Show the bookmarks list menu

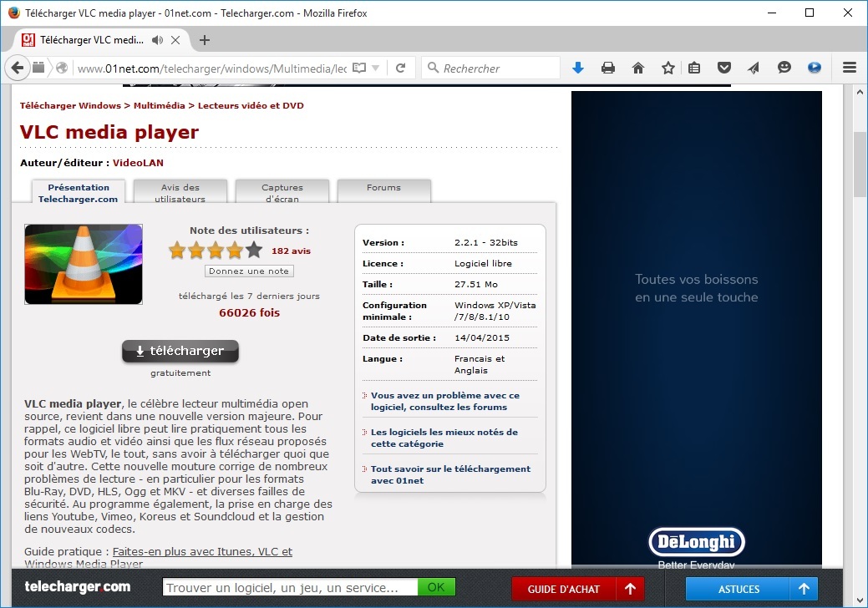[x=694, y=68]
